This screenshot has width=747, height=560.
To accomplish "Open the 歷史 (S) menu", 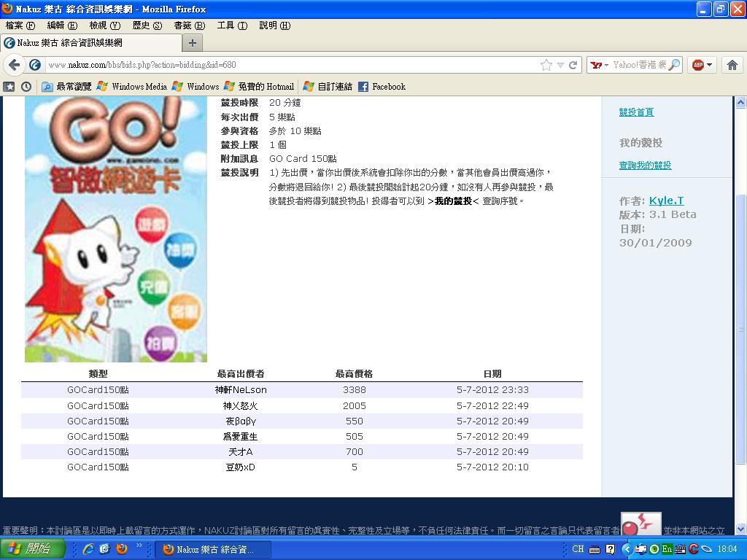I will (147, 26).
